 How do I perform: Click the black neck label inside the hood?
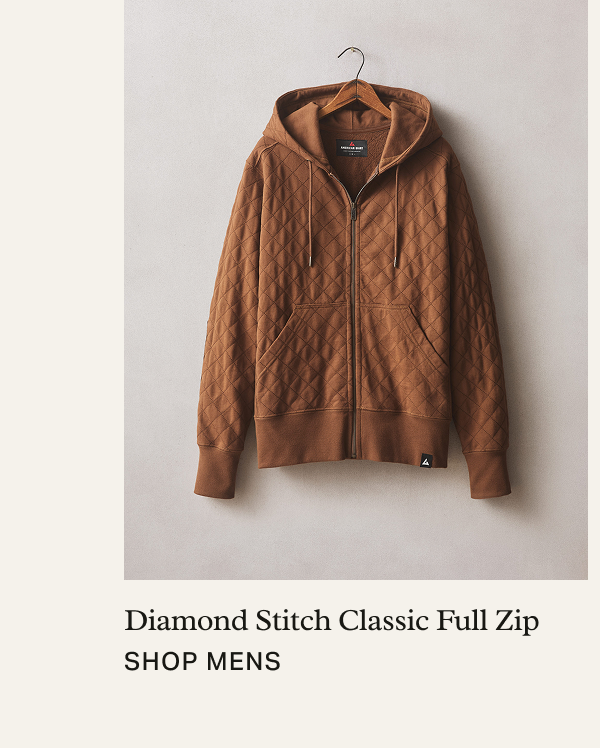pyautogui.click(x=352, y=147)
